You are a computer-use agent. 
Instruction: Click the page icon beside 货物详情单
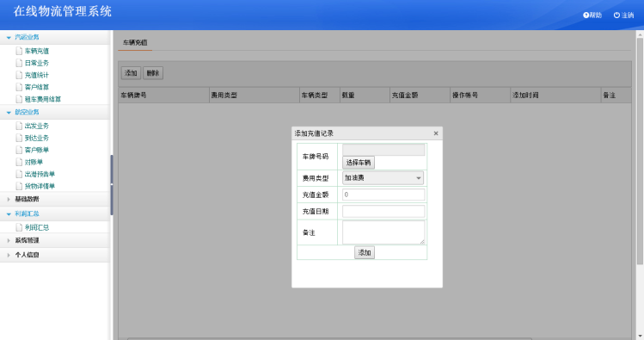19,186
